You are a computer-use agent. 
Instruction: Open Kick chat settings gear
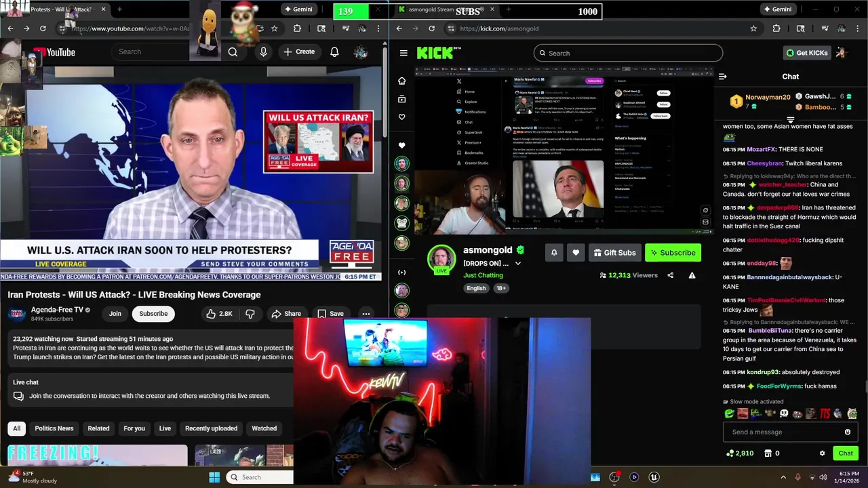click(822, 453)
